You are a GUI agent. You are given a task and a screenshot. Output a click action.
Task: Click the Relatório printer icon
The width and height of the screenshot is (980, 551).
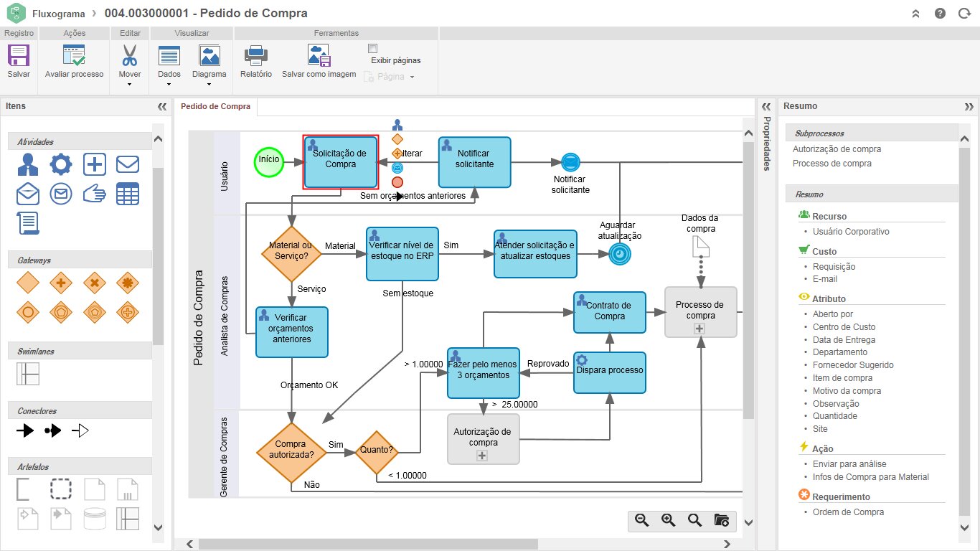click(x=256, y=56)
